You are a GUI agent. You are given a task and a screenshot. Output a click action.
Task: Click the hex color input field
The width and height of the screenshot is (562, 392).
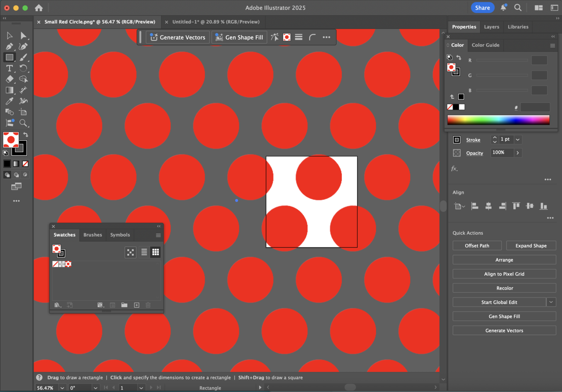pyautogui.click(x=535, y=107)
